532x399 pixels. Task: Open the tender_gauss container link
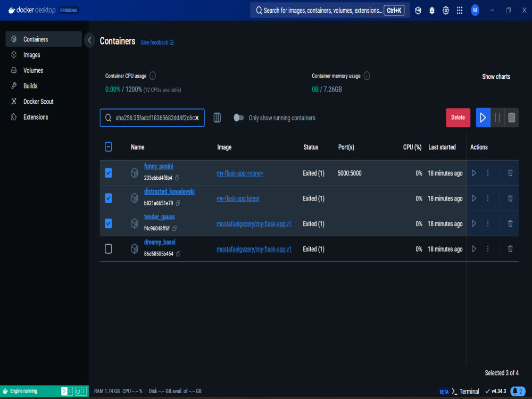159,217
